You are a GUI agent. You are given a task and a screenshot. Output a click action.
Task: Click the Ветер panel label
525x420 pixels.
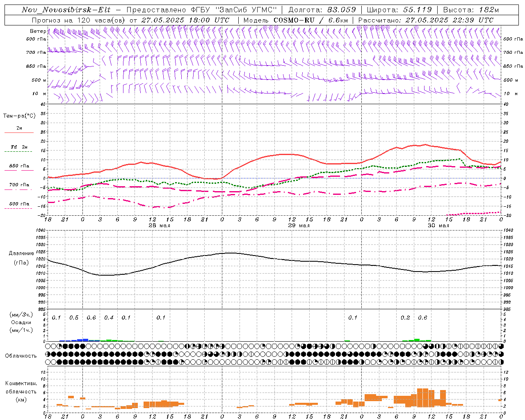38,31
